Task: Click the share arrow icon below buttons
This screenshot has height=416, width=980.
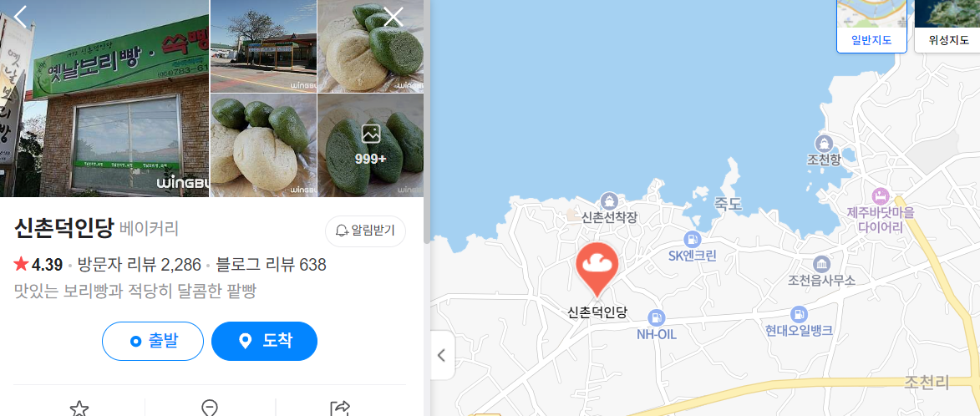Action: (x=341, y=409)
